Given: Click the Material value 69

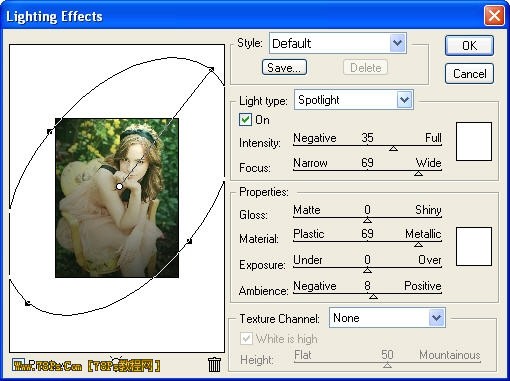Looking at the screenshot, I should click(367, 234).
